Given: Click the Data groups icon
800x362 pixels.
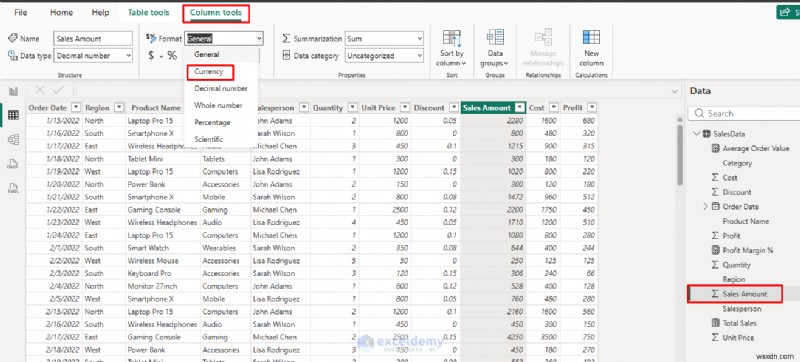Looking at the screenshot, I should point(495,38).
